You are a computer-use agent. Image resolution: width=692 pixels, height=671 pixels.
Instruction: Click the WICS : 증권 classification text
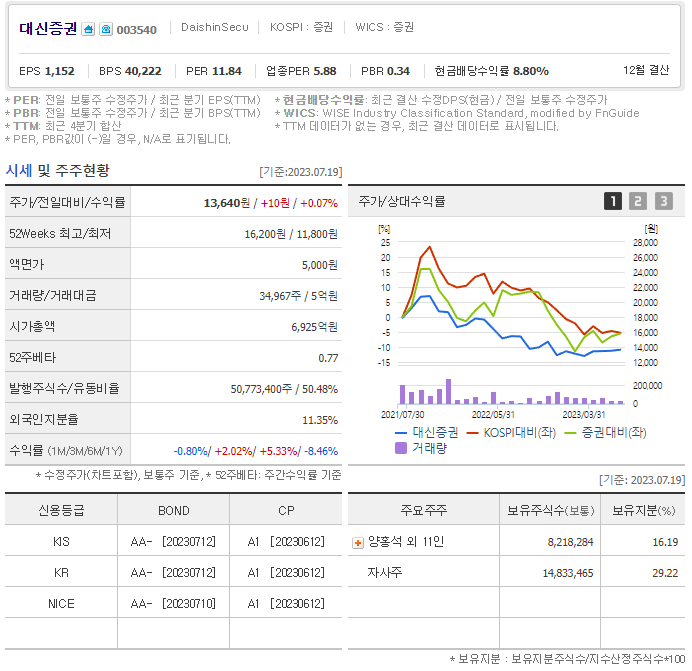coord(384,27)
